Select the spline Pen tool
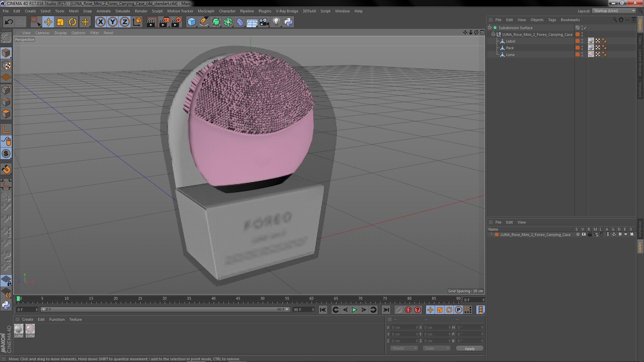Image resolution: width=644 pixels, height=362 pixels. coord(204,22)
